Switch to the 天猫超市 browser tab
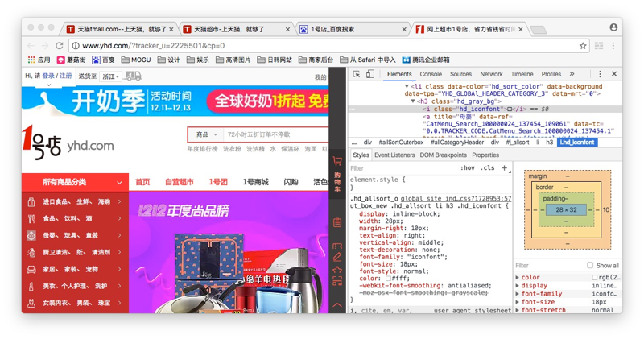Image resolution: width=644 pixels, height=339 pixels. point(235,29)
